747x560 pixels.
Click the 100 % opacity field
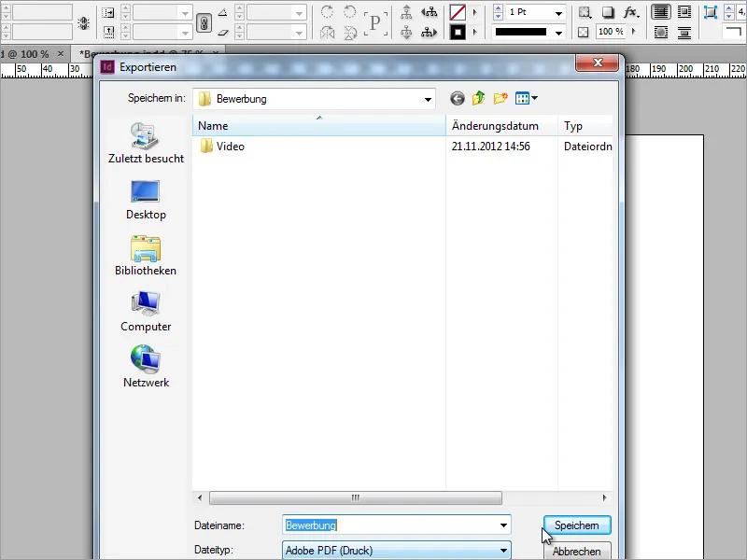coord(611,32)
